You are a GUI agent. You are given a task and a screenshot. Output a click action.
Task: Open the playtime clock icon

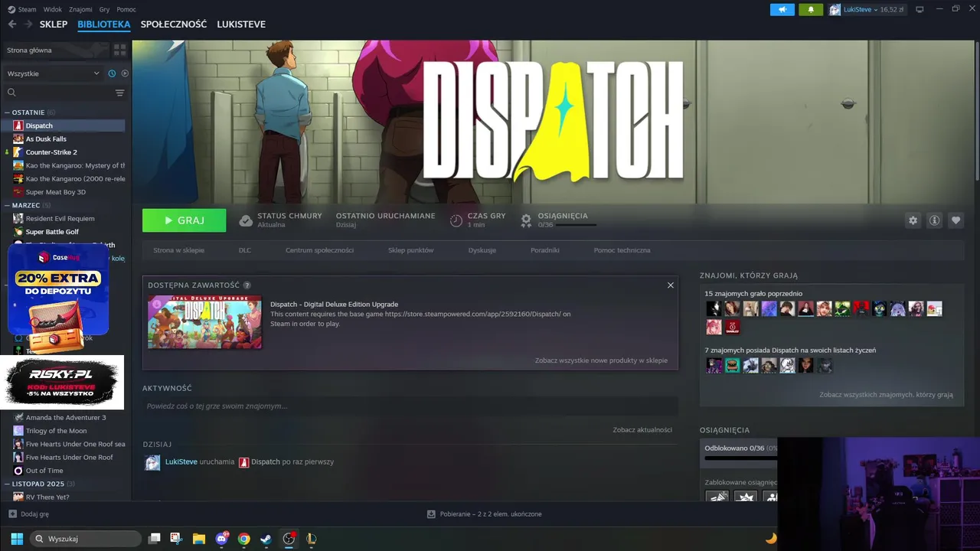coord(456,220)
